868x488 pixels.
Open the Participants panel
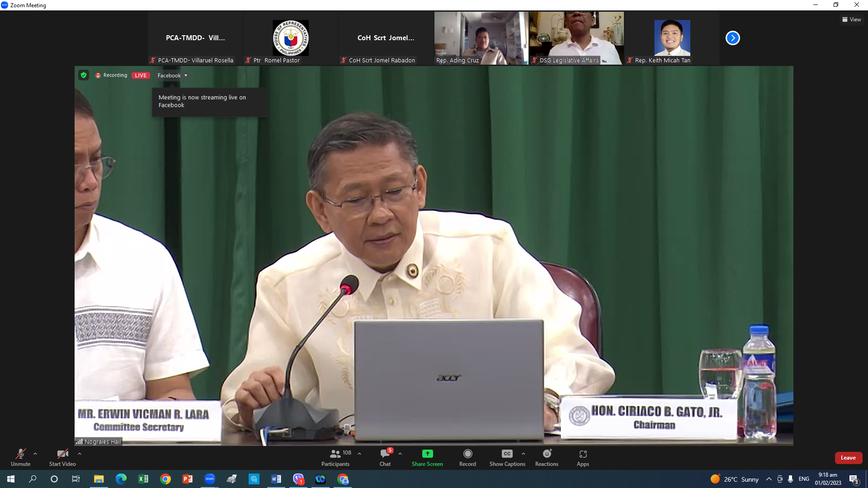point(335,457)
